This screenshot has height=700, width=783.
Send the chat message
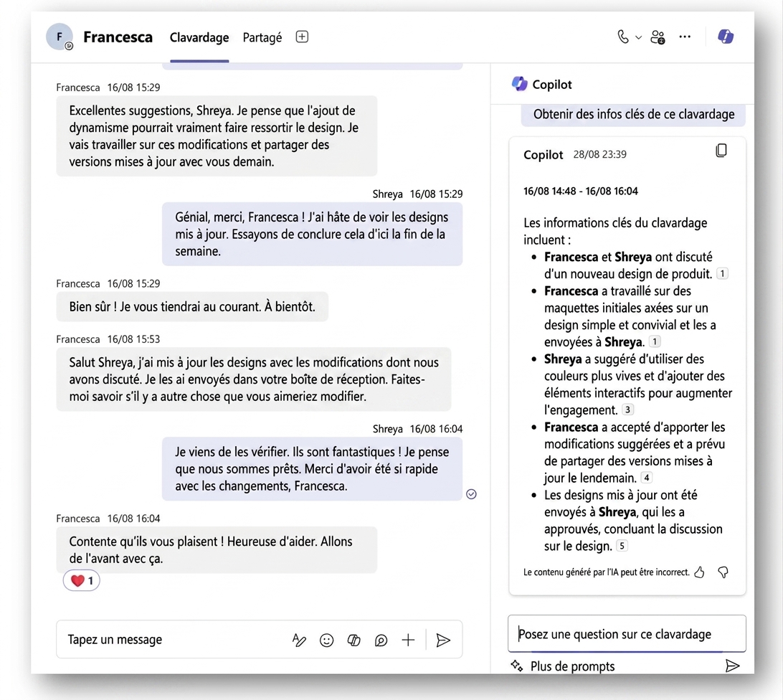tap(443, 640)
